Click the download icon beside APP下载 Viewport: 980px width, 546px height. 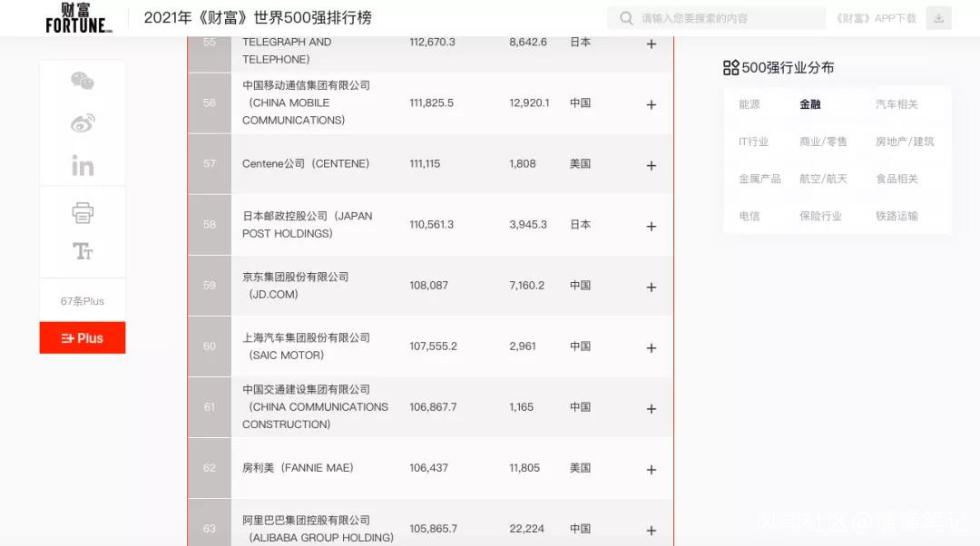tap(939, 18)
